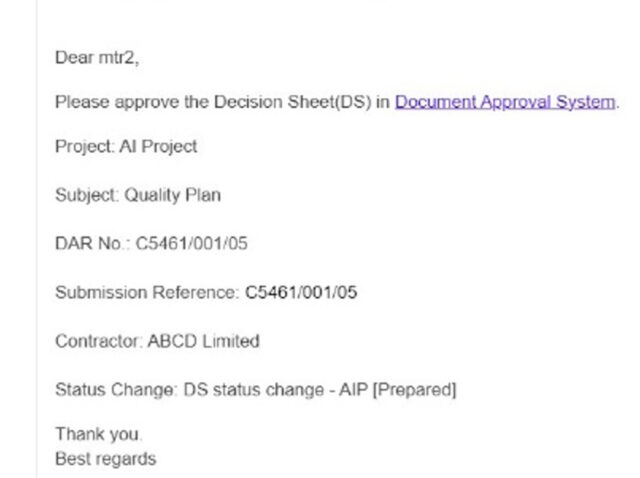Screen dimensions: 640x478
Task: Click the 'Dear mtr2,' greeting line
Action: pyautogui.click(x=97, y=58)
